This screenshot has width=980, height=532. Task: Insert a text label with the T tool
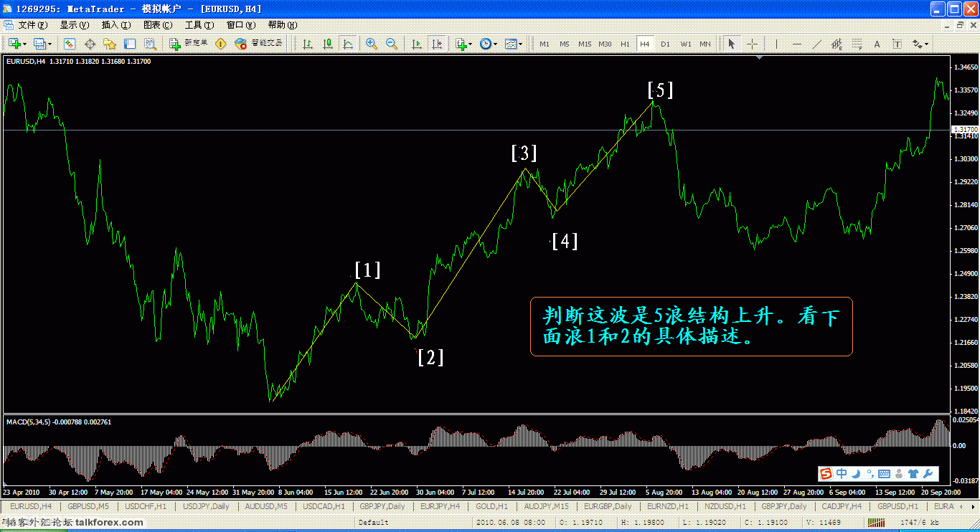pyautogui.click(x=897, y=44)
